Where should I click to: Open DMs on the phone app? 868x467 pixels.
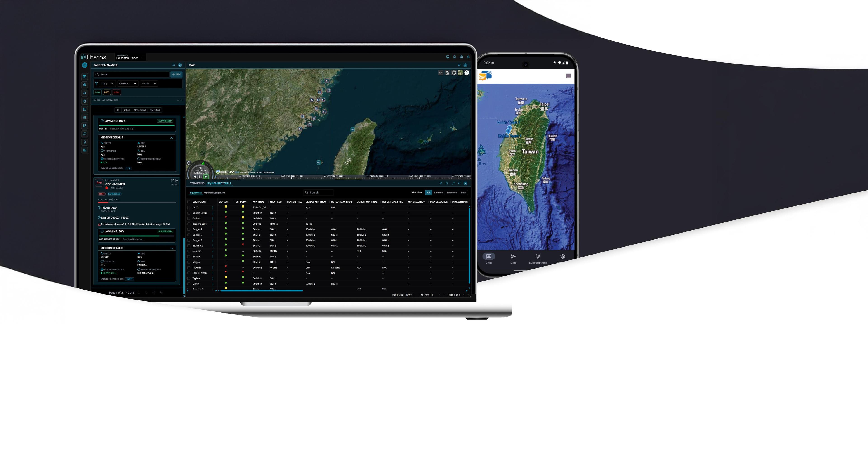point(513,259)
